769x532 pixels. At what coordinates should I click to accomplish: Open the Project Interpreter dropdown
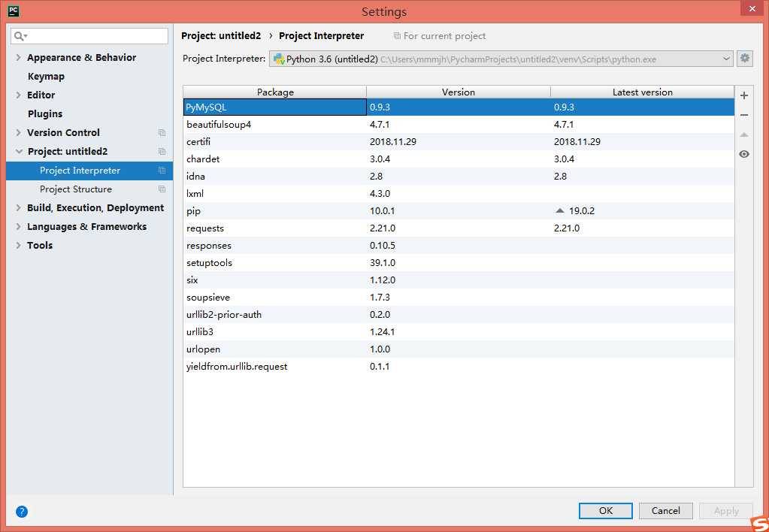[x=501, y=59]
